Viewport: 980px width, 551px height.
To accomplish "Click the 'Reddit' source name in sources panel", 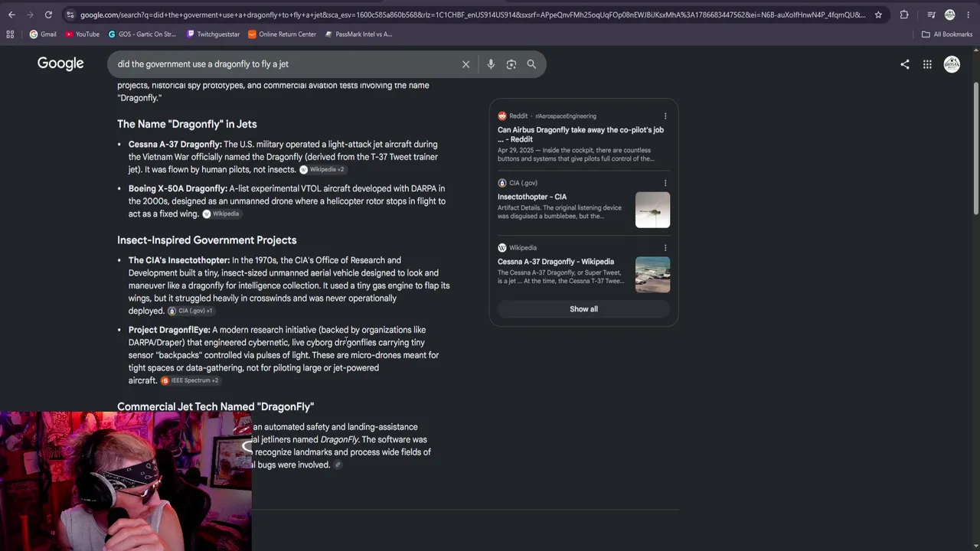I will 518,116.
